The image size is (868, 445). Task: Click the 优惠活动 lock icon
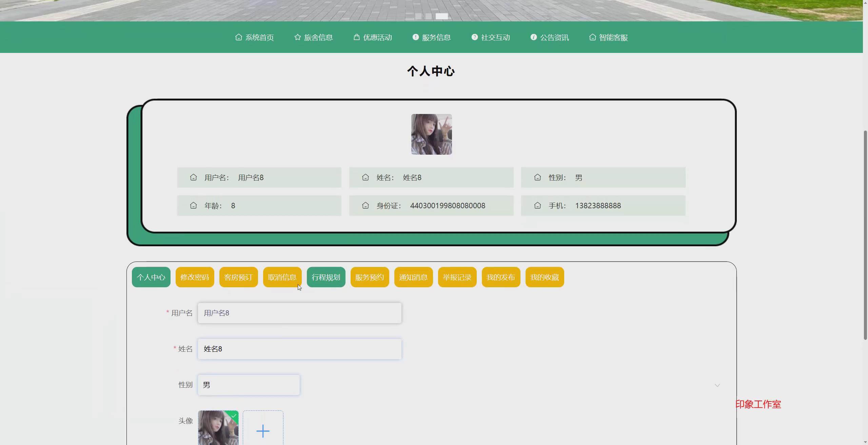pos(356,37)
